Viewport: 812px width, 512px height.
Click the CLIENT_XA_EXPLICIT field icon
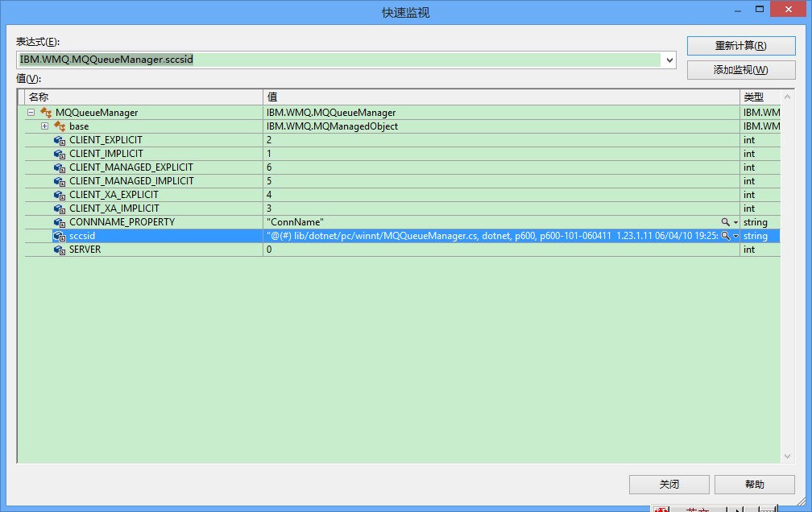60,195
